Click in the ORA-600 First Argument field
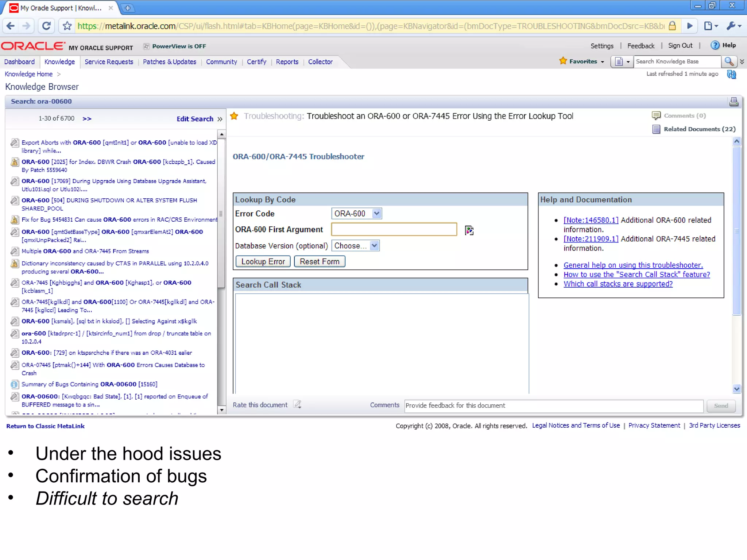Screen dimensions: 747x560 394,229
